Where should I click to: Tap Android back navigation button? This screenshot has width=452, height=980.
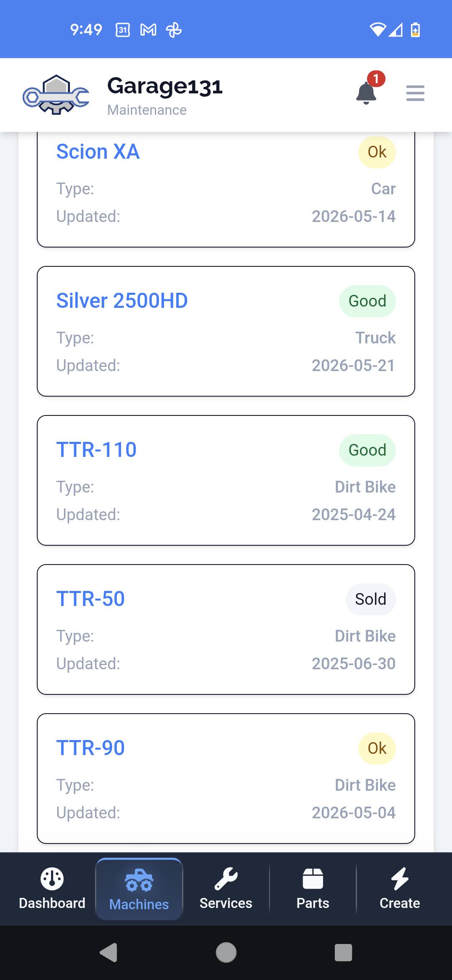tap(109, 953)
